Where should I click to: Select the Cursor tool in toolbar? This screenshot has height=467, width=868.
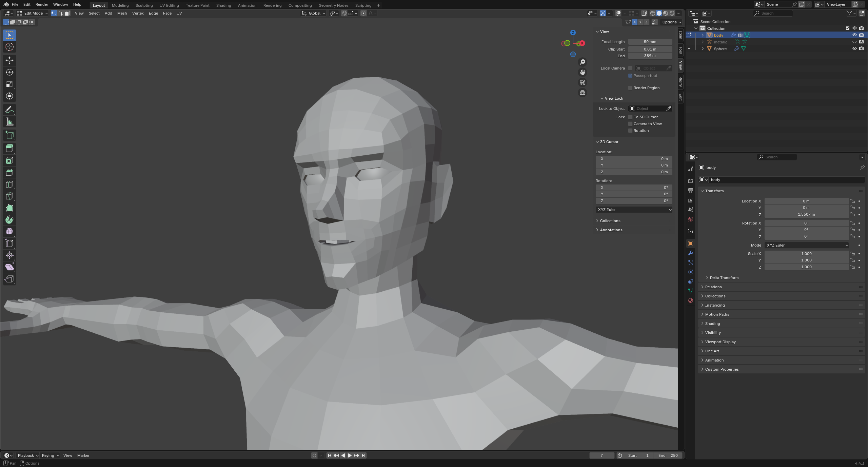point(9,47)
